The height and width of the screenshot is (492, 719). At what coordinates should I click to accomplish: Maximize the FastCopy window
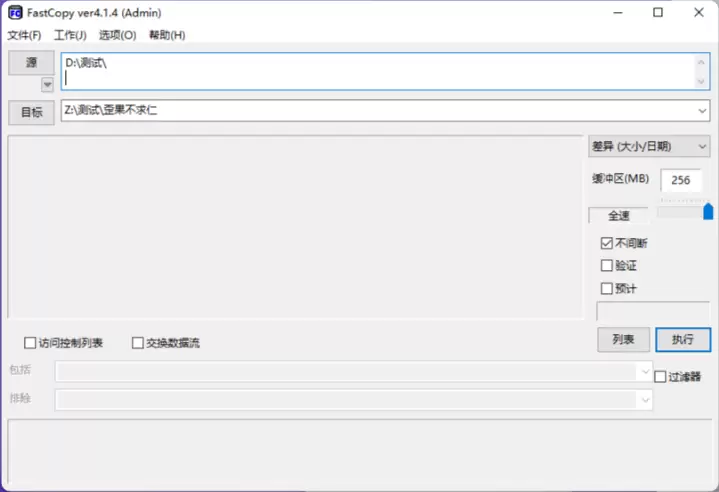[658, 13]
